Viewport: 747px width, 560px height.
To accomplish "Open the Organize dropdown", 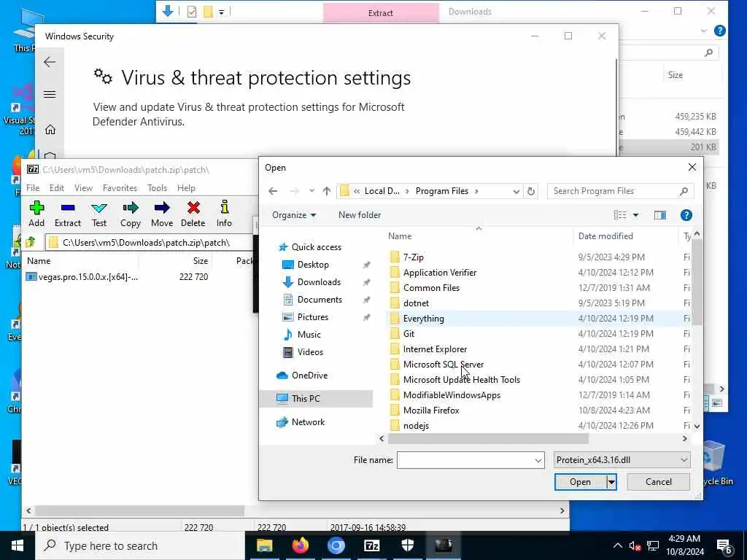I will 294,215.
